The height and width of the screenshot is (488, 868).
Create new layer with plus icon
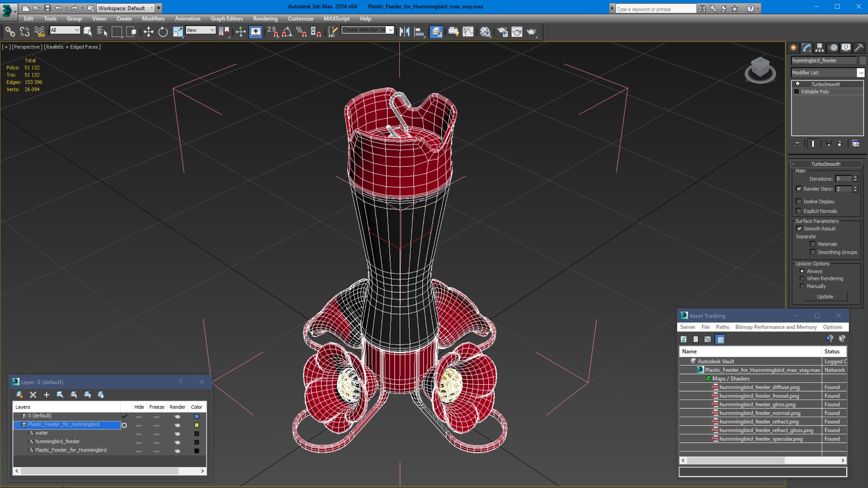[x=46, y=395]
